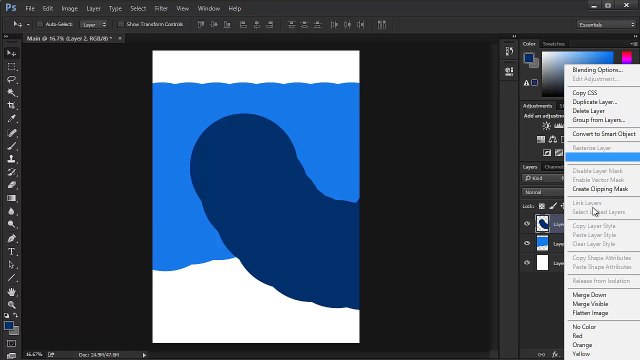Screen dimensions: 640x360
Task: Click the Brightness/Contrast adjustment icon
Action: (546, 126)
